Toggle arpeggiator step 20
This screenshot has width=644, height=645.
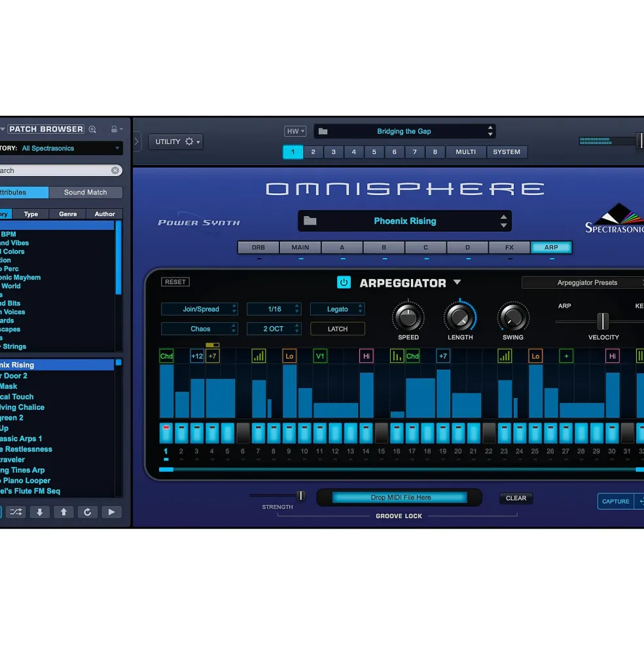click(458, 433)
